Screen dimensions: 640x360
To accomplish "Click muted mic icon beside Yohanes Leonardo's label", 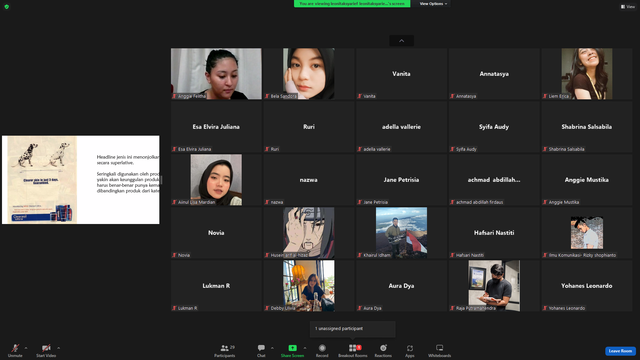I will pyautogui.click(x=545, y=309).
